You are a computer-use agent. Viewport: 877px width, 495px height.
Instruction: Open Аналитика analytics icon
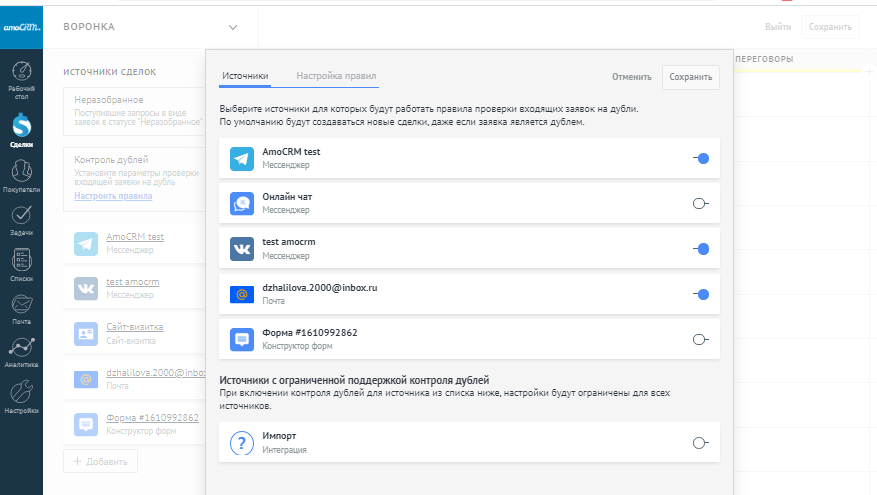(x=21, y=350)
